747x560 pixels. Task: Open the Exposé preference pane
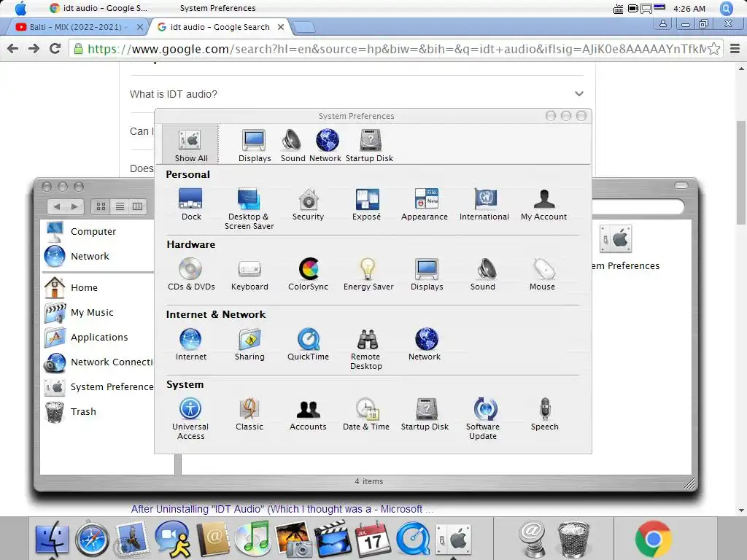click(367, 204)
